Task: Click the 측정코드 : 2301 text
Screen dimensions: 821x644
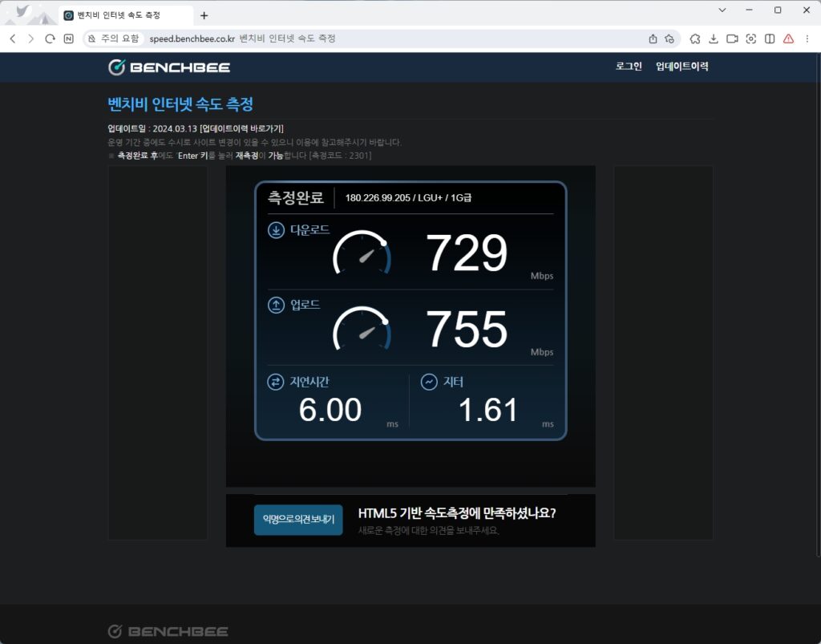Action: click(x=341, y=156)
